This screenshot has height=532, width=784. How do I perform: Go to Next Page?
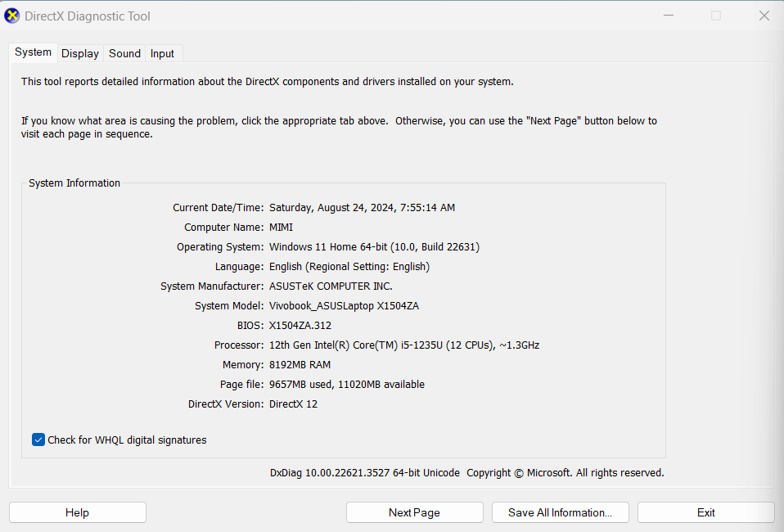pos(414,512)
